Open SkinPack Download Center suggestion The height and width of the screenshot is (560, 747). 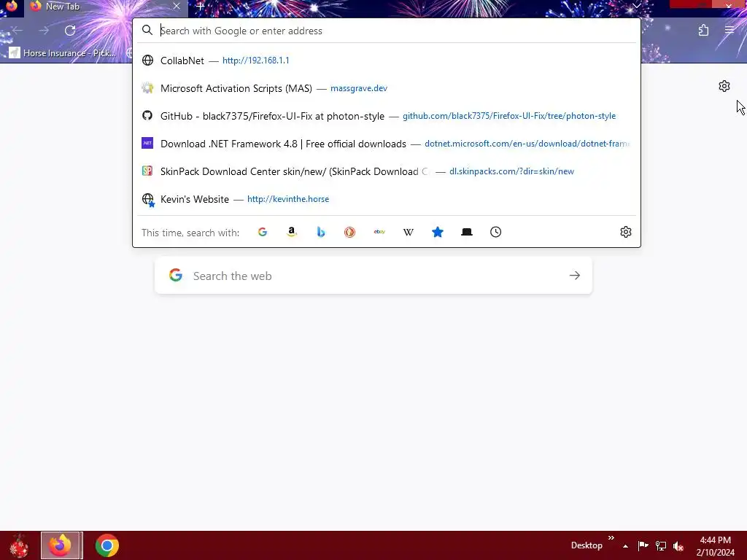point(387,171)
